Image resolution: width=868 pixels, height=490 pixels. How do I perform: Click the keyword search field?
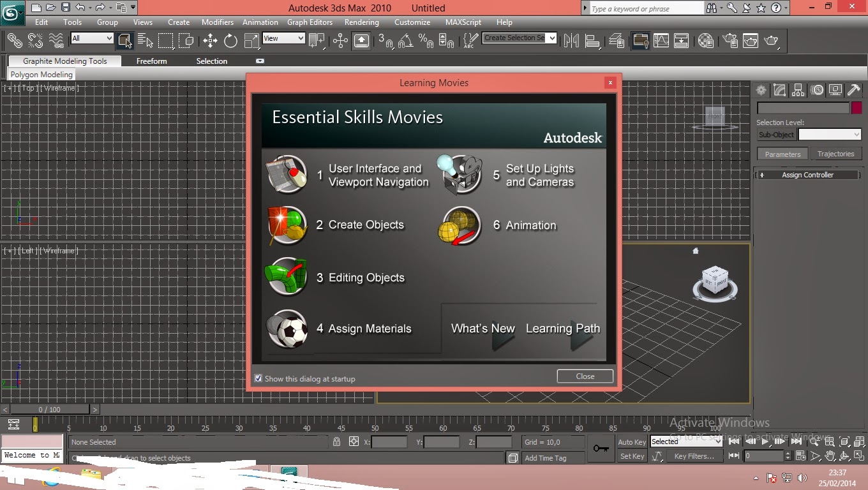(x=646, y=8)
